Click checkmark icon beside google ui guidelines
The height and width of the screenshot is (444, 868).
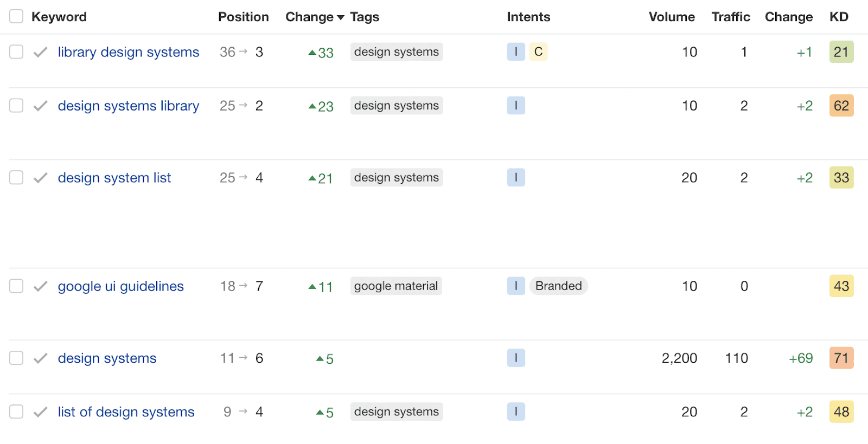[40, 287]
